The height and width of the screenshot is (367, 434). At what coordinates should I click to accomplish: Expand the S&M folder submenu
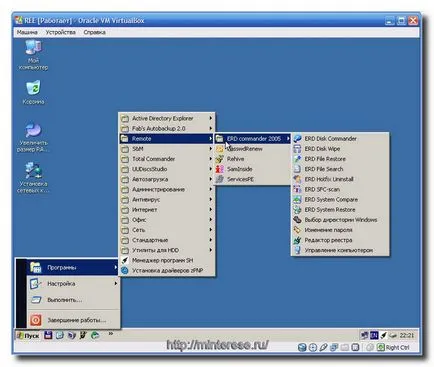(167, 149)
